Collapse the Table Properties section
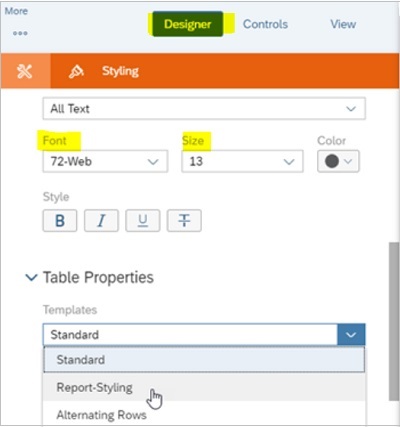Image resolution: width=400 pixels, height=427 pixels. click(31, 277)
